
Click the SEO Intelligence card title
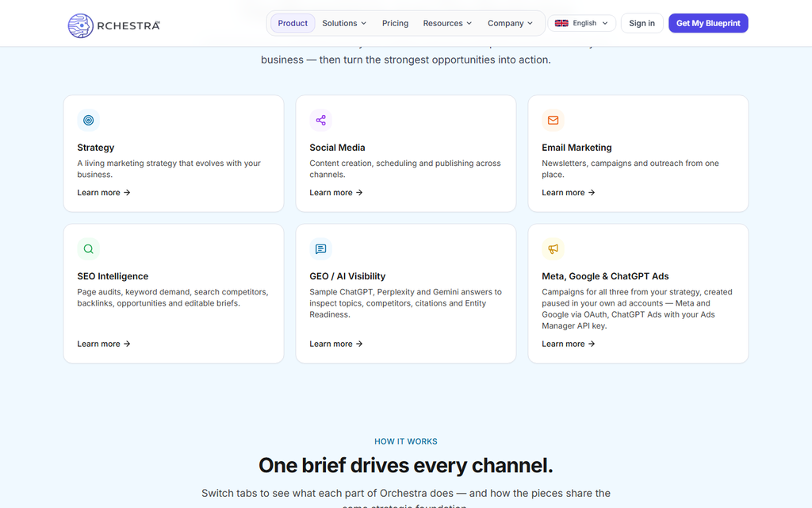[x=113, y=276]
